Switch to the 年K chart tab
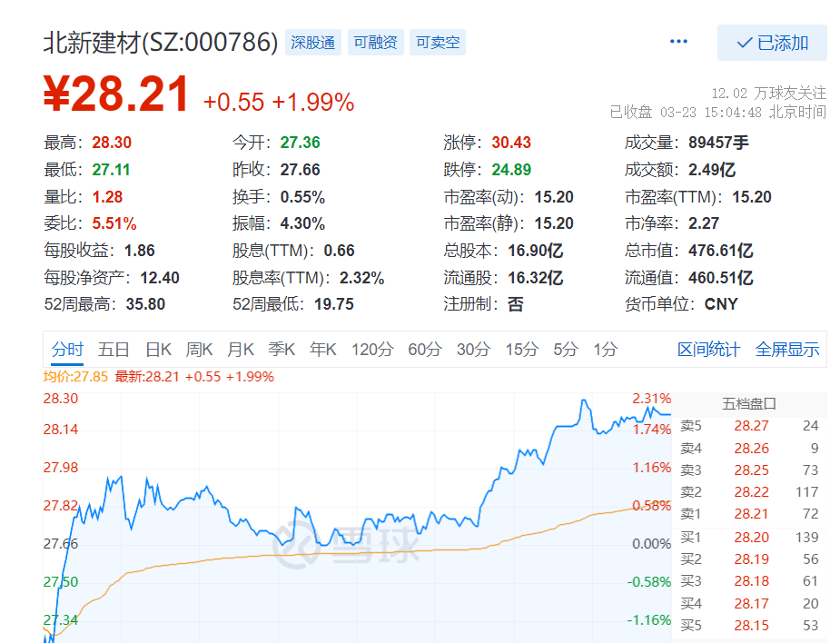 [323, 350]
